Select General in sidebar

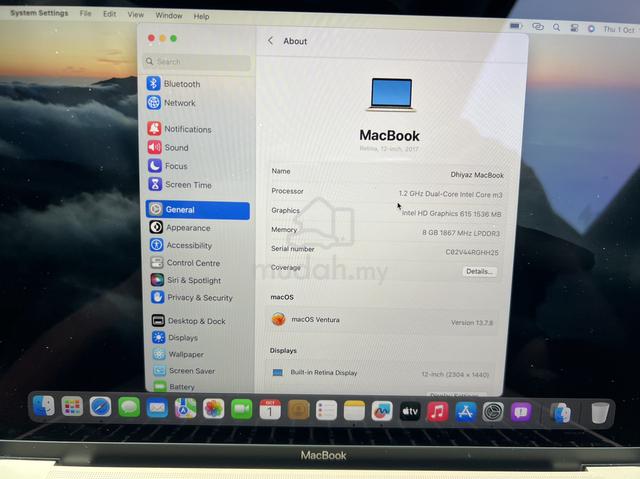198,210
